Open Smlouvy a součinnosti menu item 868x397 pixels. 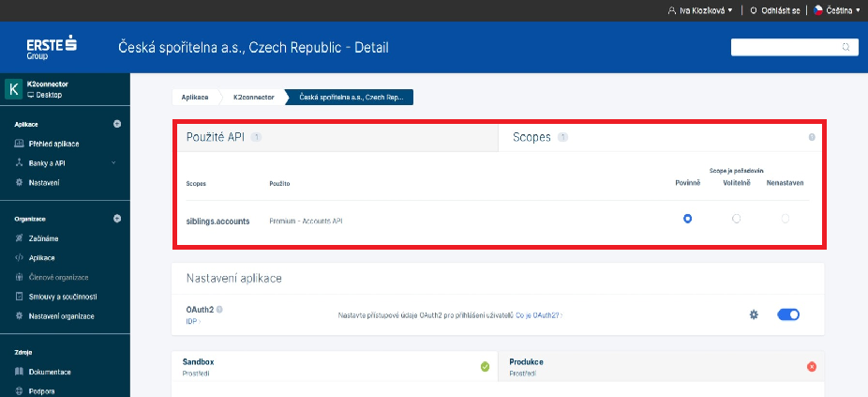coord(63,297)
